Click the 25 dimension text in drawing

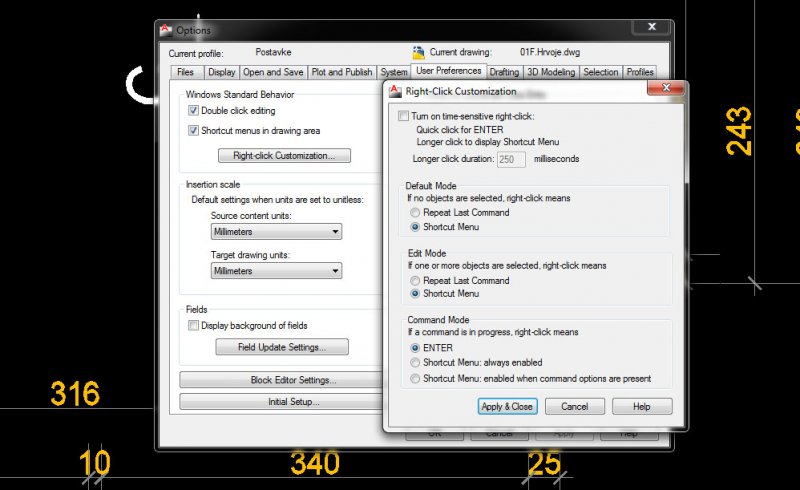pyautogui.click(x=544, y=463)
